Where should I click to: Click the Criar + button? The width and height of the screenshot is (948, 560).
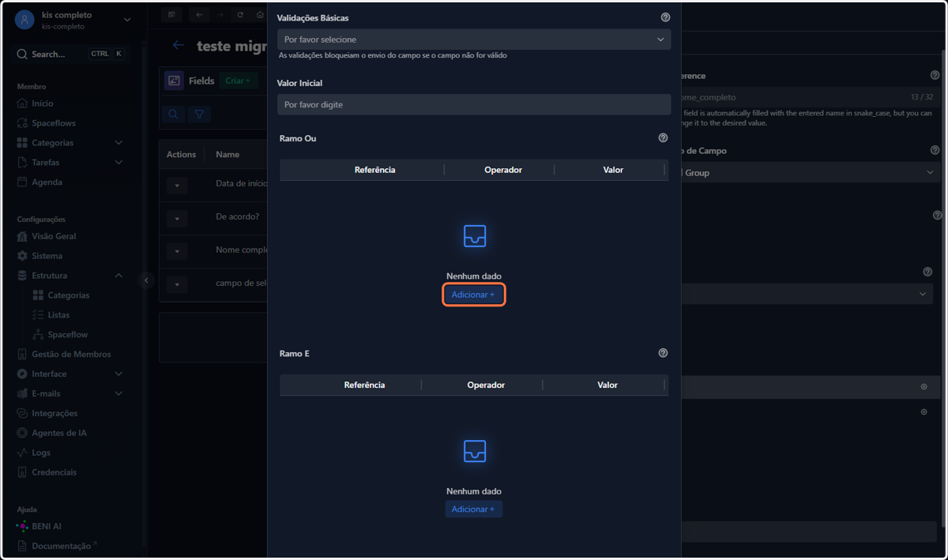tap(237, 81)
